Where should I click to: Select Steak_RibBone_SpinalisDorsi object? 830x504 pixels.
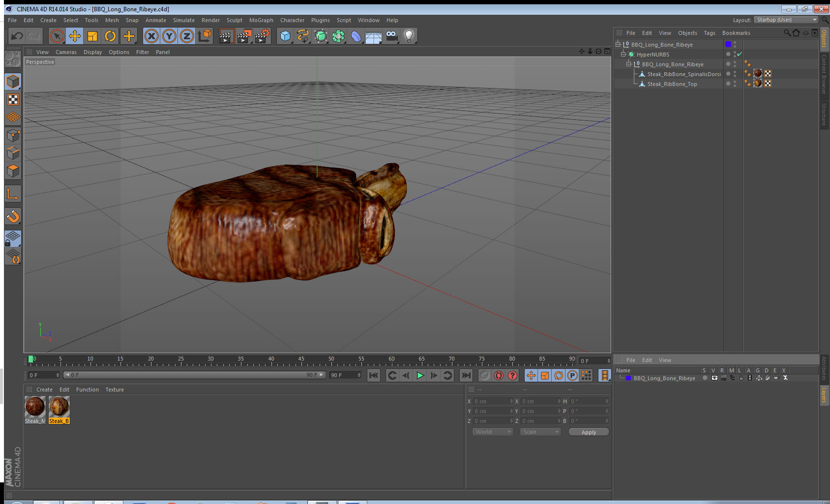pyautogui.click(x=683, y=74)
